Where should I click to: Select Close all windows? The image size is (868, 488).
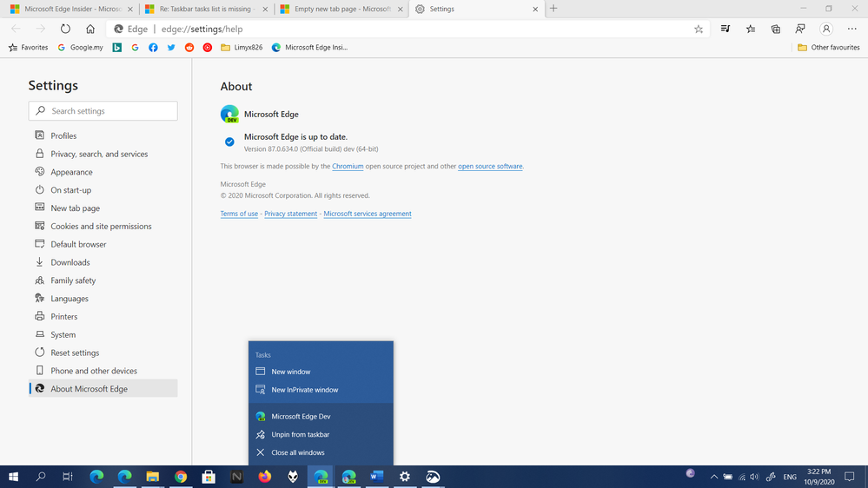pos(321,452)
